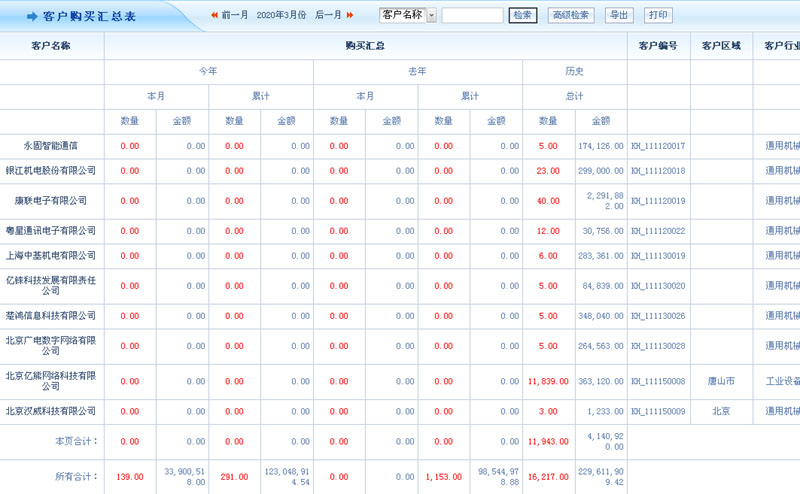Open 高级检索 advanced search

pos(570,16)
